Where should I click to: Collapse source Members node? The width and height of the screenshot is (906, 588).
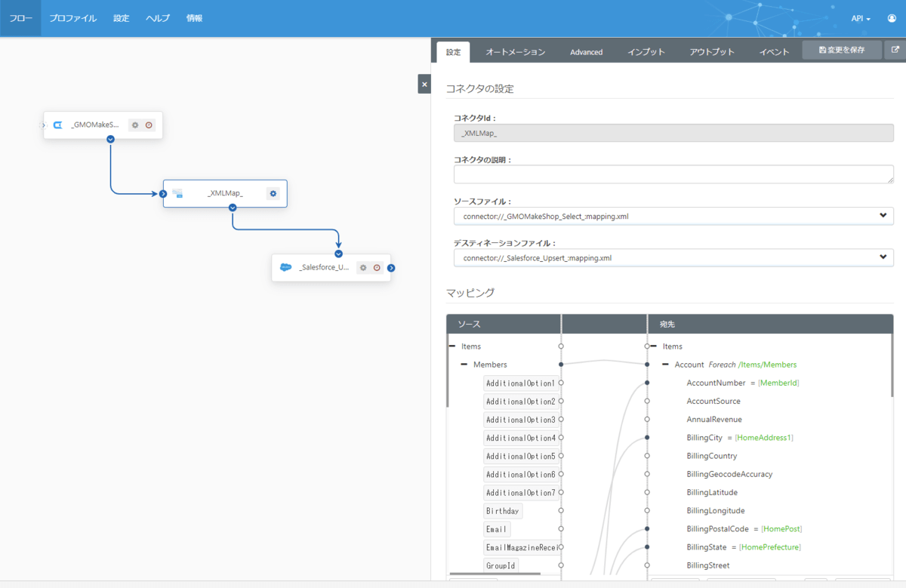464,365
